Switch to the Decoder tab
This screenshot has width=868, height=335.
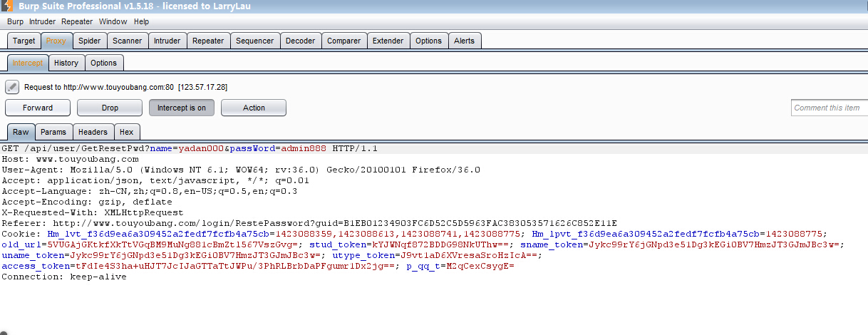(300, 41)
